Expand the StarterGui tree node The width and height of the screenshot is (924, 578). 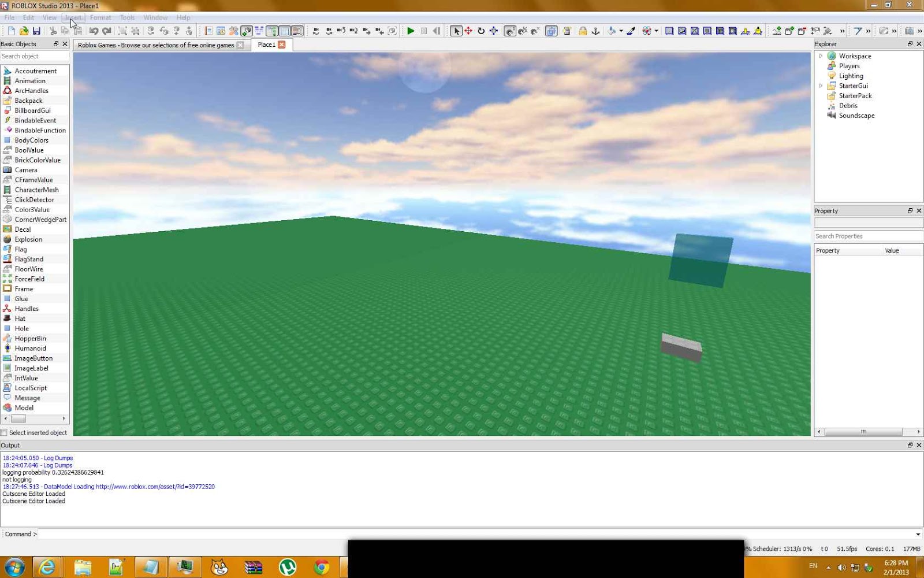coord(821,86)
